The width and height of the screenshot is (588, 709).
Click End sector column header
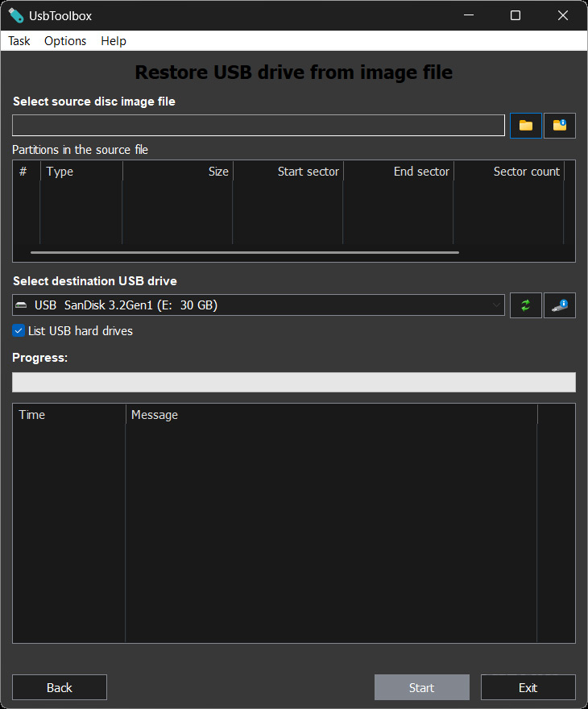click(x=398, y=172)
